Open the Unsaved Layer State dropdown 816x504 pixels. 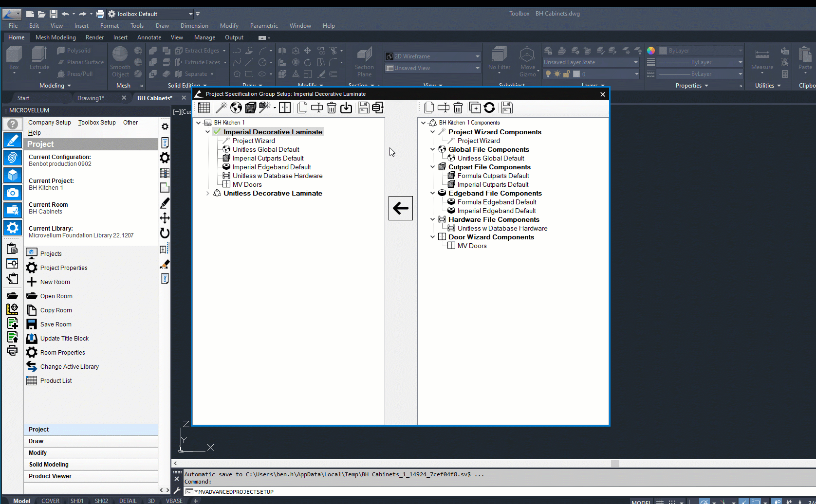(x=635, y=62)
